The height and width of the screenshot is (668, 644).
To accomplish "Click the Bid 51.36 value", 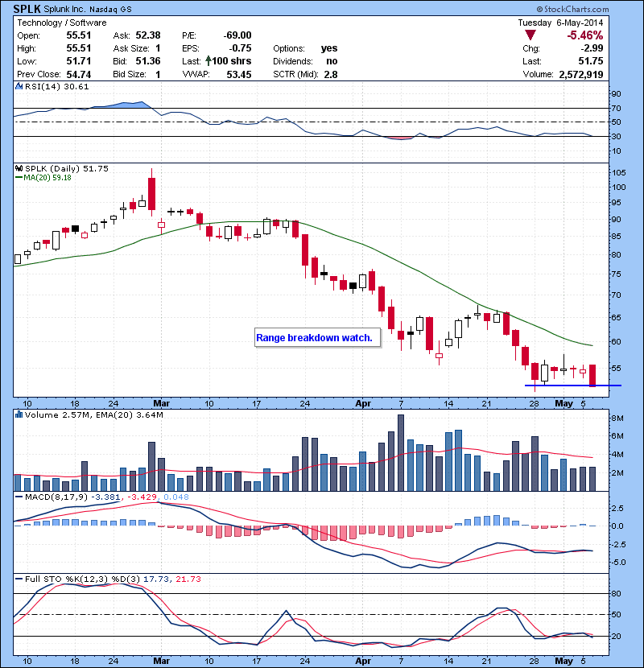I will (x=148, y=61).
